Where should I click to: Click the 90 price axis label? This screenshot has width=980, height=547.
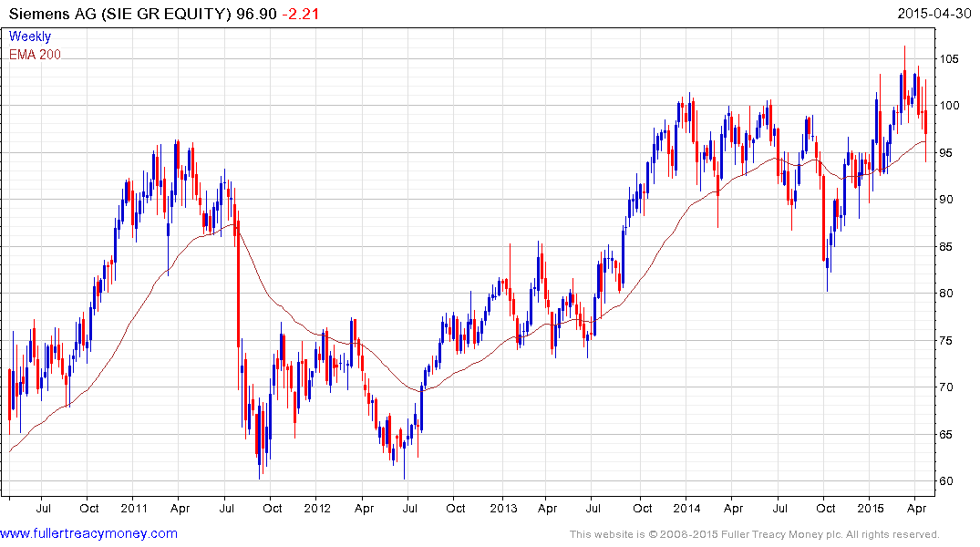coord(945,200)
